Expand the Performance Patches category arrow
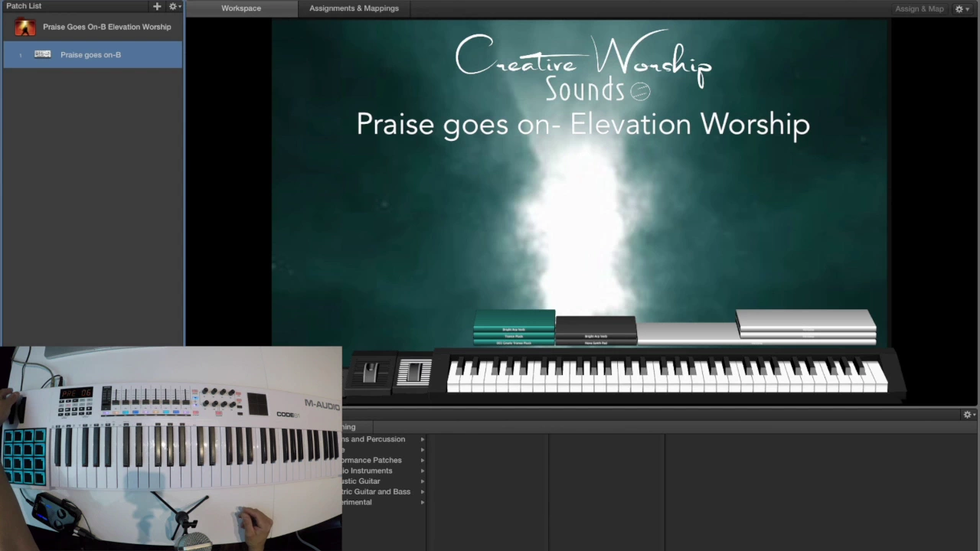The width and height of the screenshot is (980, 551). coord(422,460)
